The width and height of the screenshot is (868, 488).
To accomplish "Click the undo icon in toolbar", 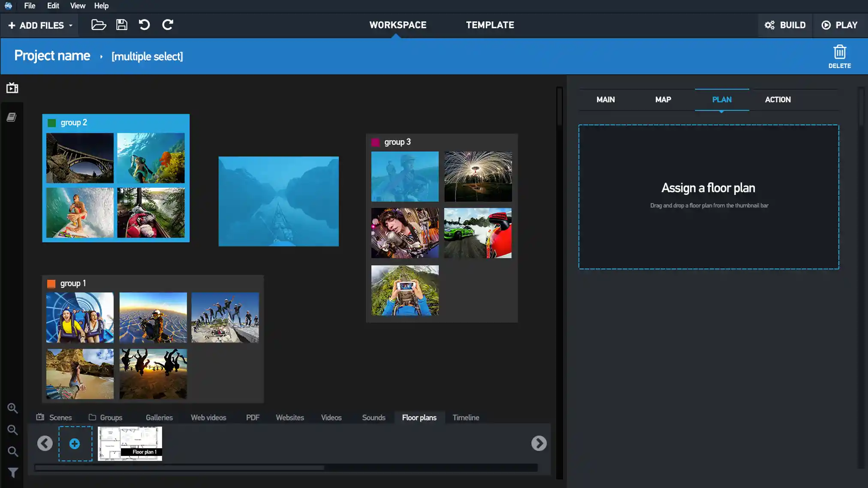I will tap(144, 25).
